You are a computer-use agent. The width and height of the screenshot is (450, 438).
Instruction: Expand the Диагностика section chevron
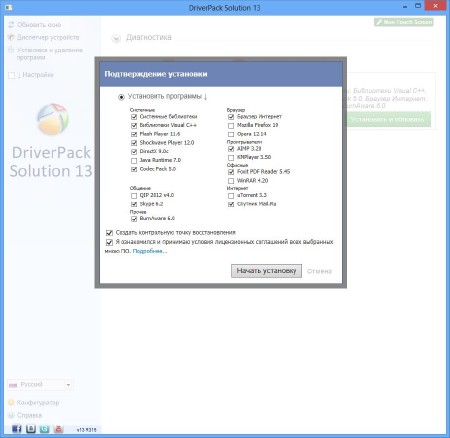116,39
